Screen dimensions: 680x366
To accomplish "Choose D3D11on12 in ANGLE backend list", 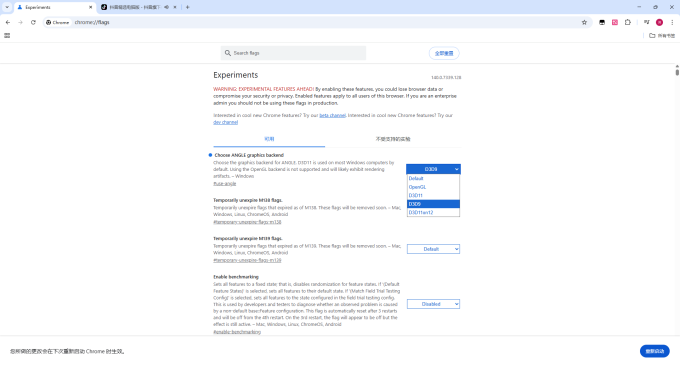I will click(x=433, y=212).
